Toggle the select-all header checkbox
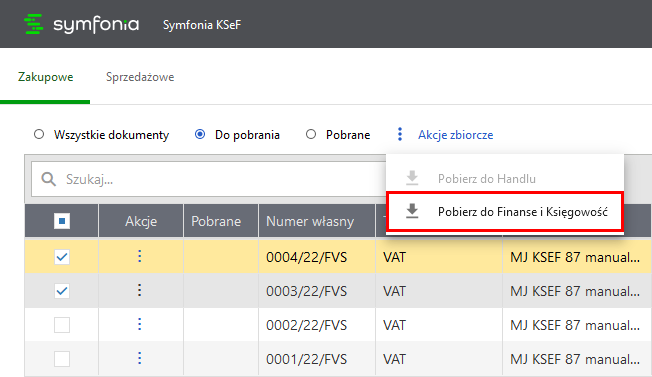The height and width of the screenshot is (377, 652). pos(62,221)
